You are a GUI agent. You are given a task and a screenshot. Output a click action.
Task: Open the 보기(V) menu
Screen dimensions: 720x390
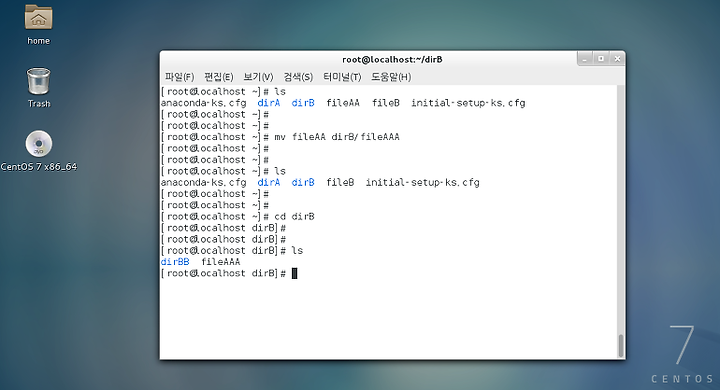(258, 77)
